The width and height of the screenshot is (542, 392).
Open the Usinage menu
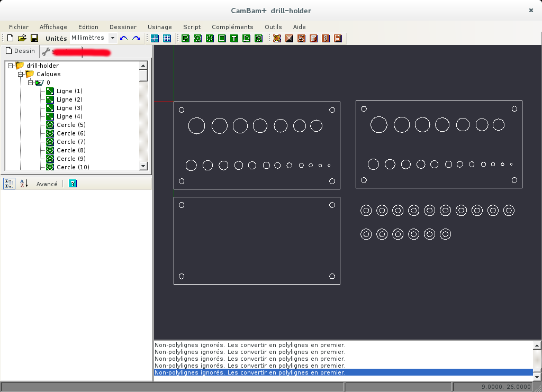point(159,27)
